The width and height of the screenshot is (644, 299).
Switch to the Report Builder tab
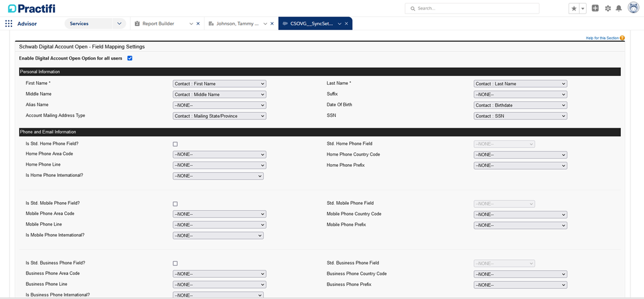click(158, 24)
